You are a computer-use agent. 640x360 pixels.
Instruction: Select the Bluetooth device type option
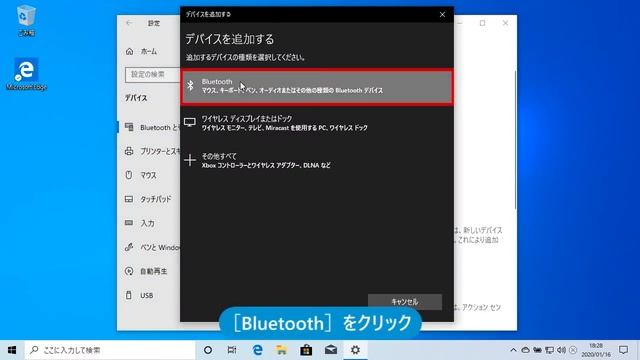(317, 87)
